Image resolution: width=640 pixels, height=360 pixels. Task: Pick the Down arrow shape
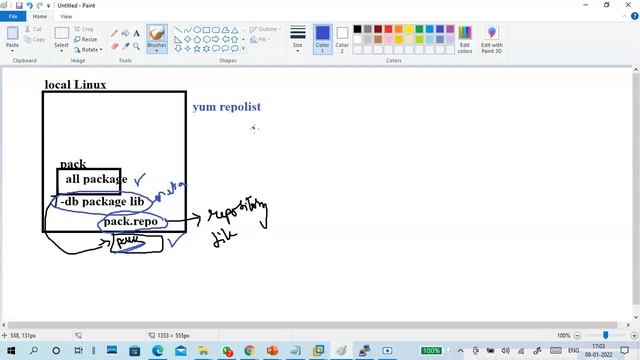point(178,49)
